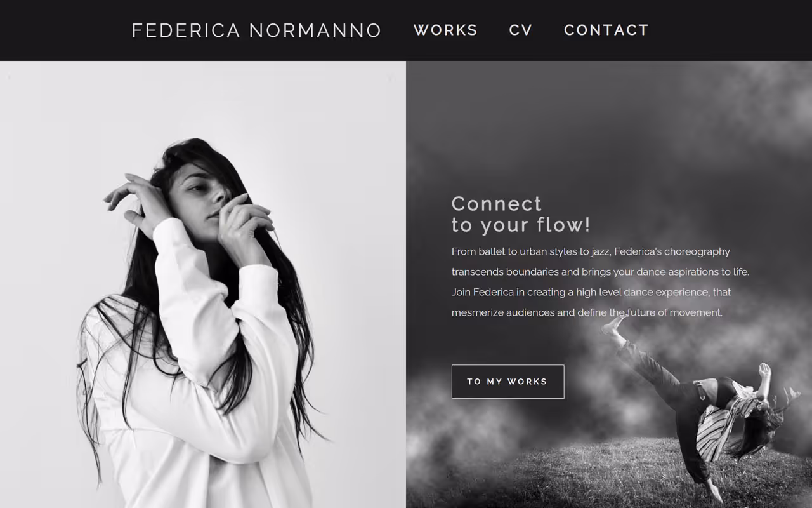Screen dimensions: 812x508
Task: Click the "Connect to your flow!" heading
Action: [x=521, y=214]
